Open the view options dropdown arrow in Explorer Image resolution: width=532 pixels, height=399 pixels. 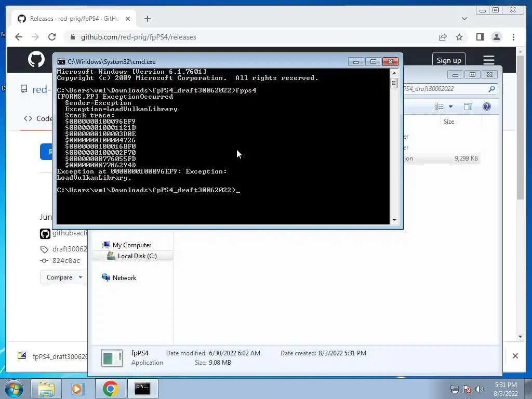tap(450, 107)
